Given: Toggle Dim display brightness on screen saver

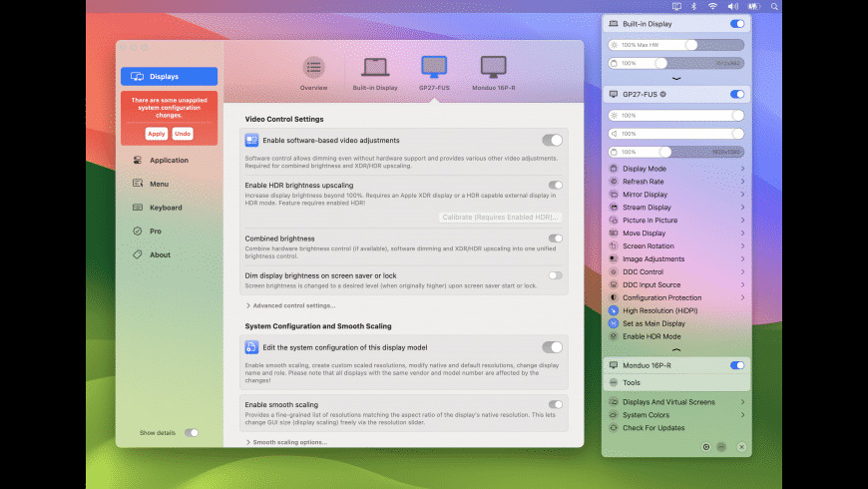Looking at the screenshot, I should click(556, 275).
